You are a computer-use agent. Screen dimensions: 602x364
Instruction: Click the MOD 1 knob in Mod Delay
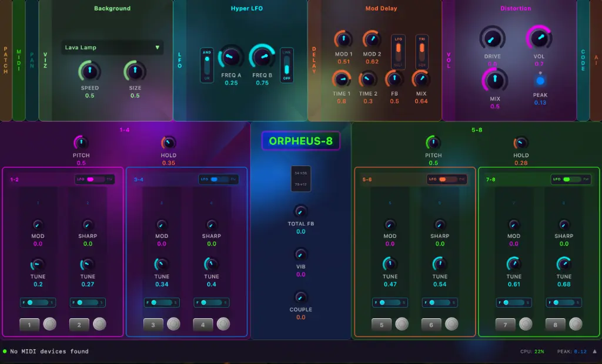pos(343,40)
